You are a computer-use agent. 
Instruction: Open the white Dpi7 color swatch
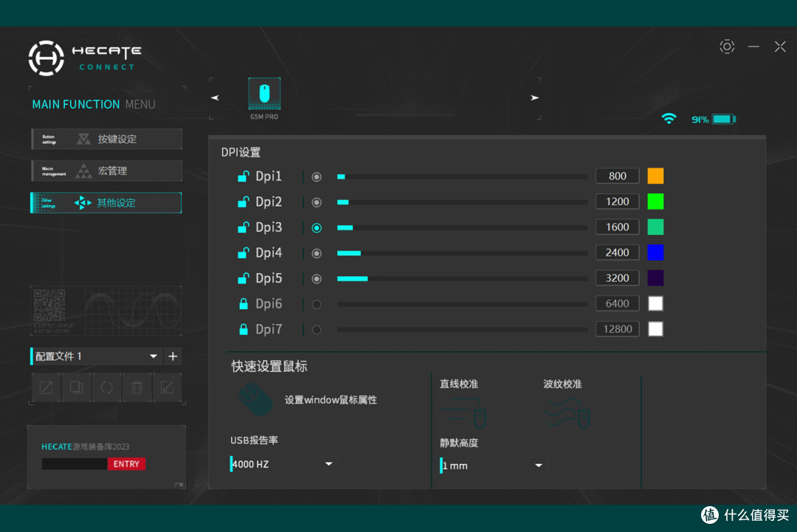click(655, 329)
